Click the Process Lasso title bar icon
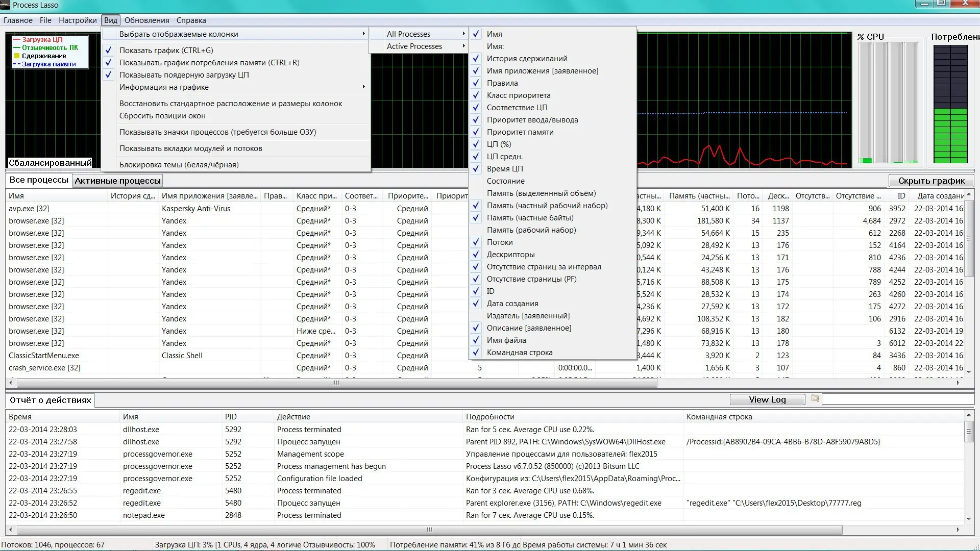Image resolution: width=980 pixels, height=551 pixels. (x=5, y=5)
